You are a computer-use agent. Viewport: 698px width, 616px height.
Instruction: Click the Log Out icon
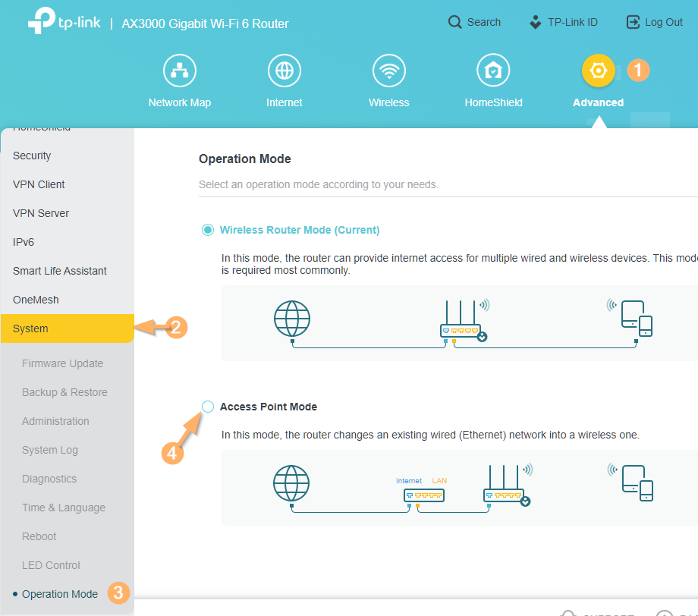(x=633, y=22)
